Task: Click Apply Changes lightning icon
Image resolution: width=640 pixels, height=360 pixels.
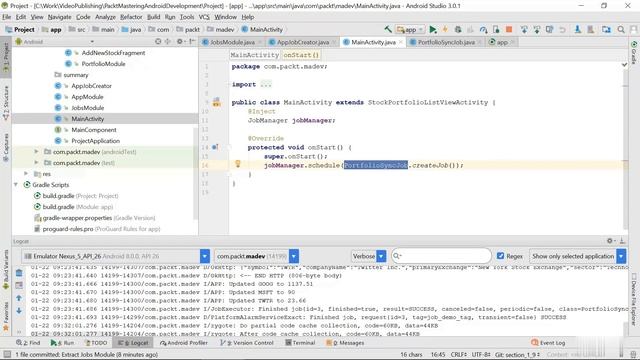Action: click(445, 29)
